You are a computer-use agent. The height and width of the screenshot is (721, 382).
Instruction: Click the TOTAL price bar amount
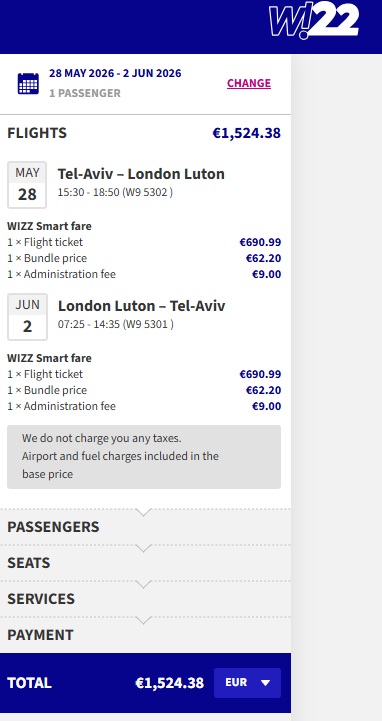pyautogui.click(x=170, y=683)
